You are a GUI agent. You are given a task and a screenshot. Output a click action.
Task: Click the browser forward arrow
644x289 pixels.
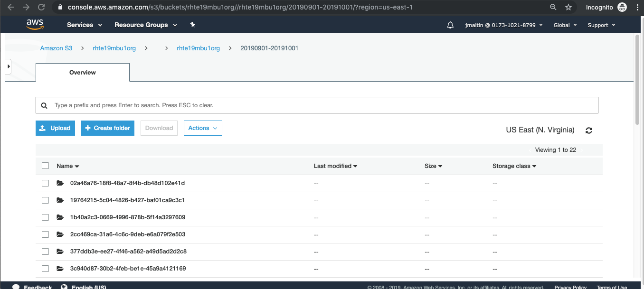(x=26, y=7)
